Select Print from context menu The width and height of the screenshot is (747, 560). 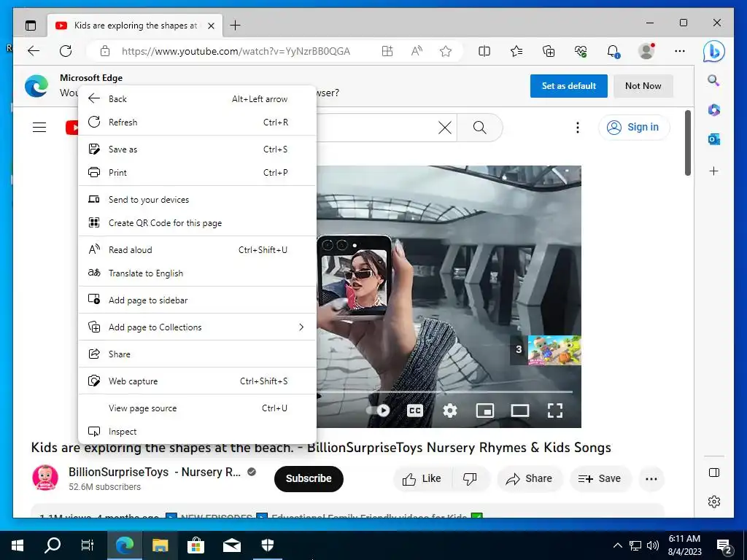[197, 173]
